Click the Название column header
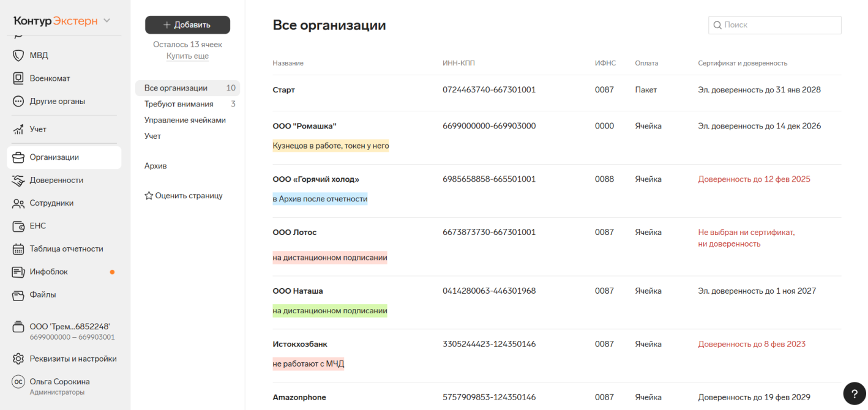The width and height of the screenshot is (868, 410). (288, 63)
